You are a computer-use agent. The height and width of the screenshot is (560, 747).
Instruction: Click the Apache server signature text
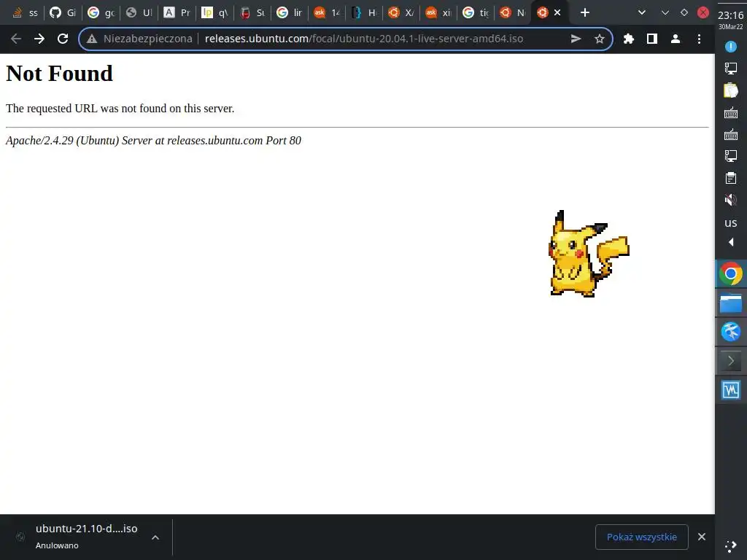(153, 141)
